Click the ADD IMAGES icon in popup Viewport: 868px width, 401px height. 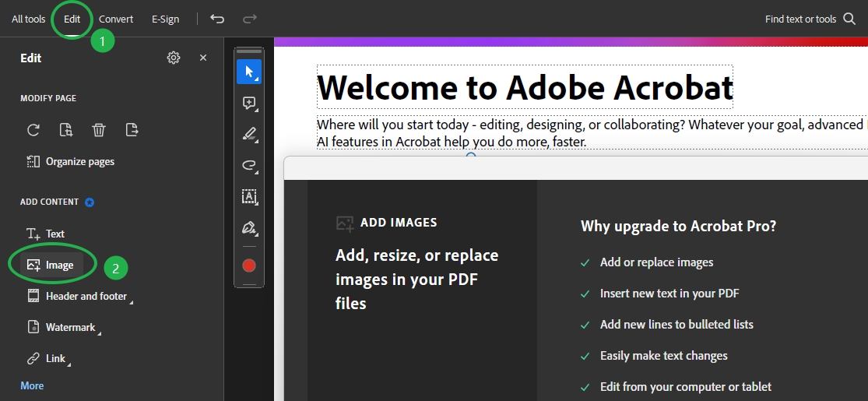[345, 223]
